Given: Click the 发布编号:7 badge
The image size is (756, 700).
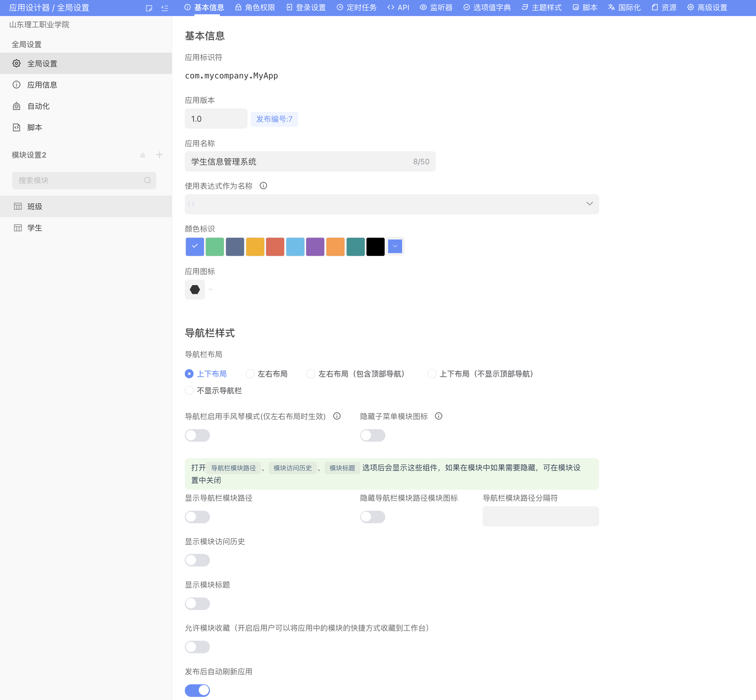Looking at the screenshot, I should point(274,119).
